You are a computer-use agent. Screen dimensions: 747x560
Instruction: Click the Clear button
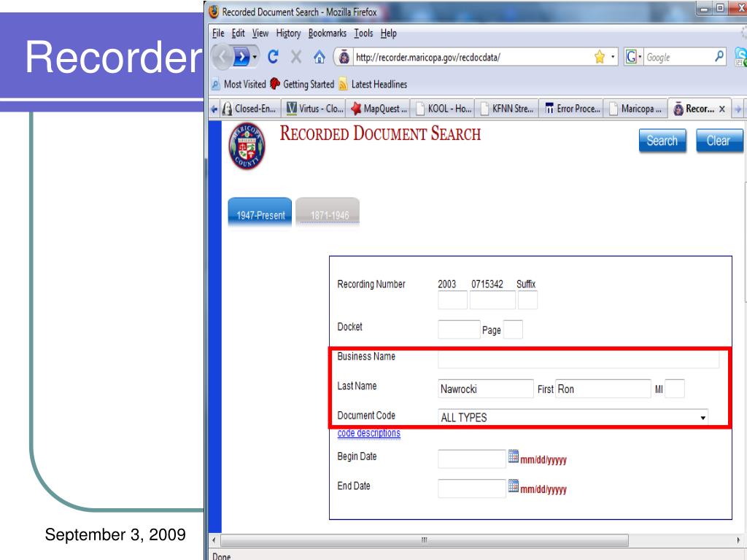click(719, 141)
